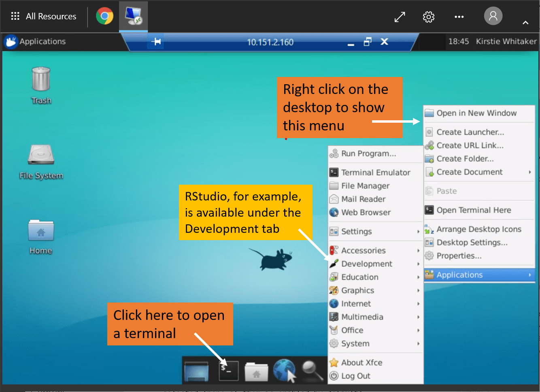Open Desktop Settings... from the menu
Image resolution: width=540 pixels, height=392 pixels.
pyautogui.click(x=479, y=243)
